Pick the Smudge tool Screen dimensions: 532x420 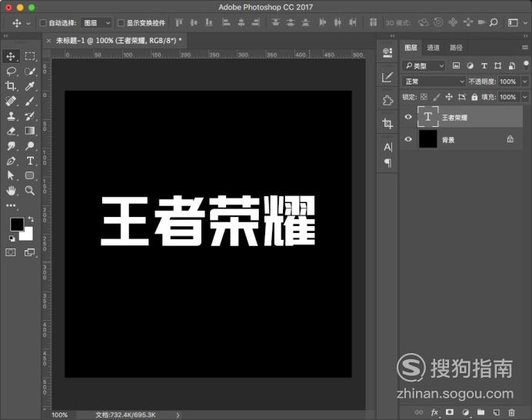11,146
